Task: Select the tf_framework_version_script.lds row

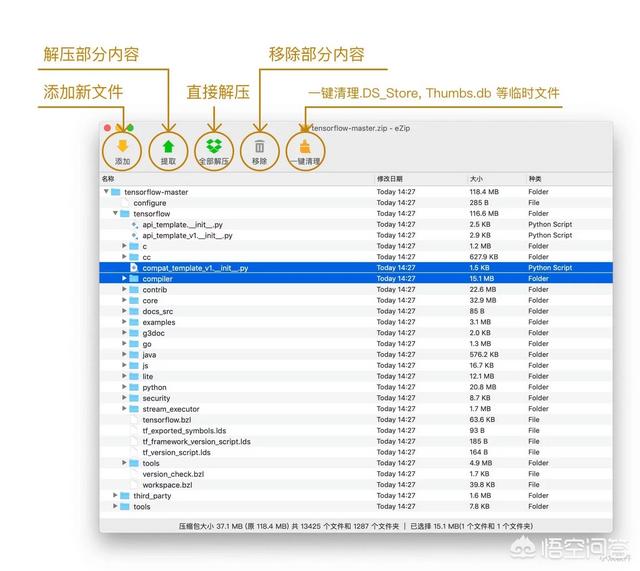Action: coord(356,441)
